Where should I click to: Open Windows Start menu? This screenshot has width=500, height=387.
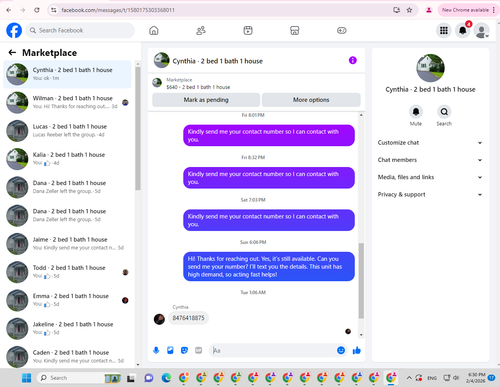click(x=26, y=378)
